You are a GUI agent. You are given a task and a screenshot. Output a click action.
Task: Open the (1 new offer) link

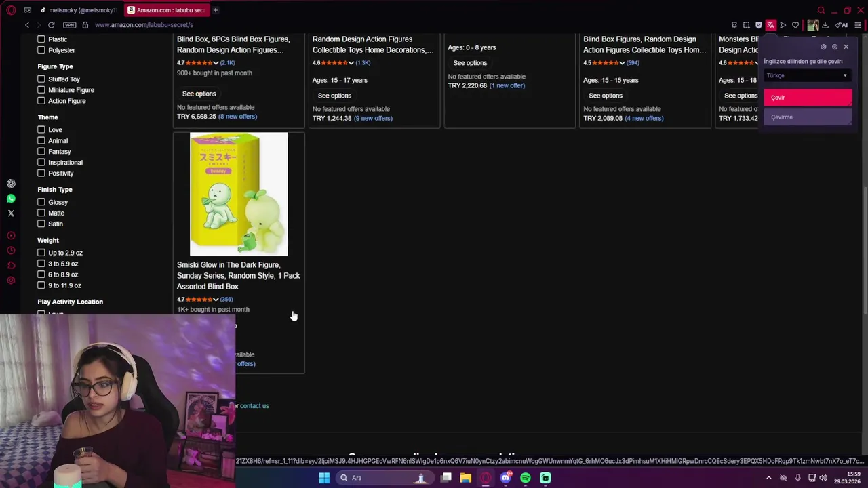pyautogui.click(x=507, y=85)
